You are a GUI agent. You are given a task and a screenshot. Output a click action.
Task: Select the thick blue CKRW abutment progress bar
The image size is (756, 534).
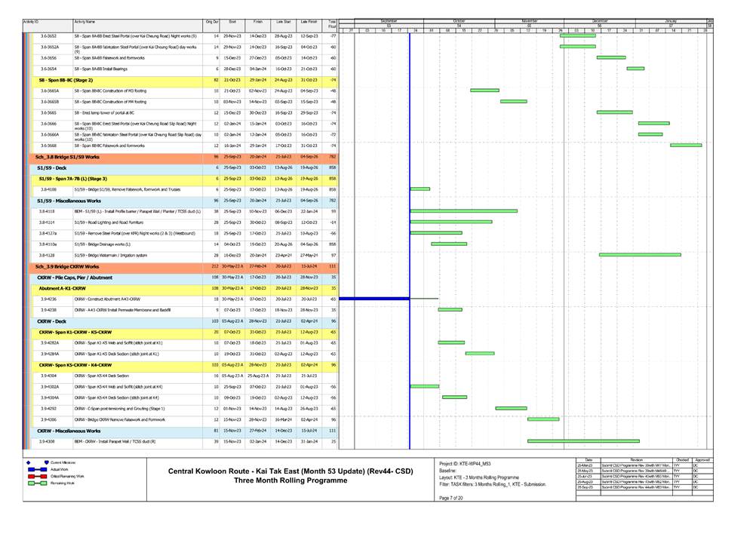pyautogui.click(x=373, y=299)
